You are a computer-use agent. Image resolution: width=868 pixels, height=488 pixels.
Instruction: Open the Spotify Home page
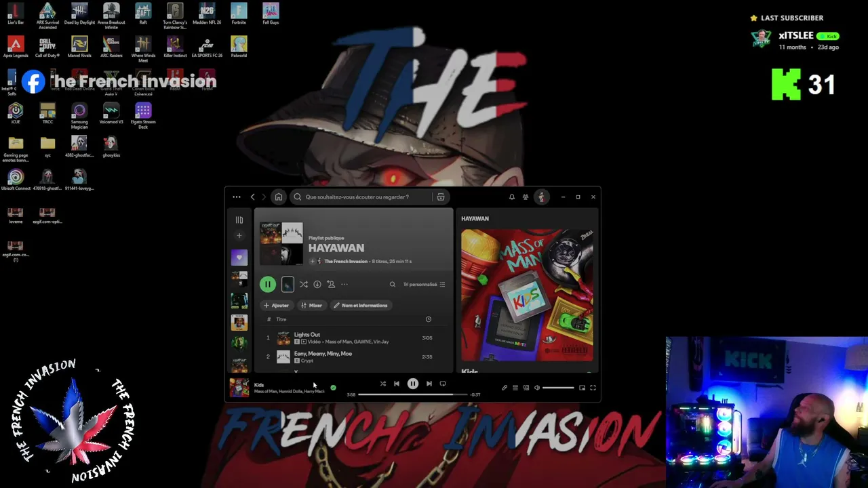pos(278,197)
